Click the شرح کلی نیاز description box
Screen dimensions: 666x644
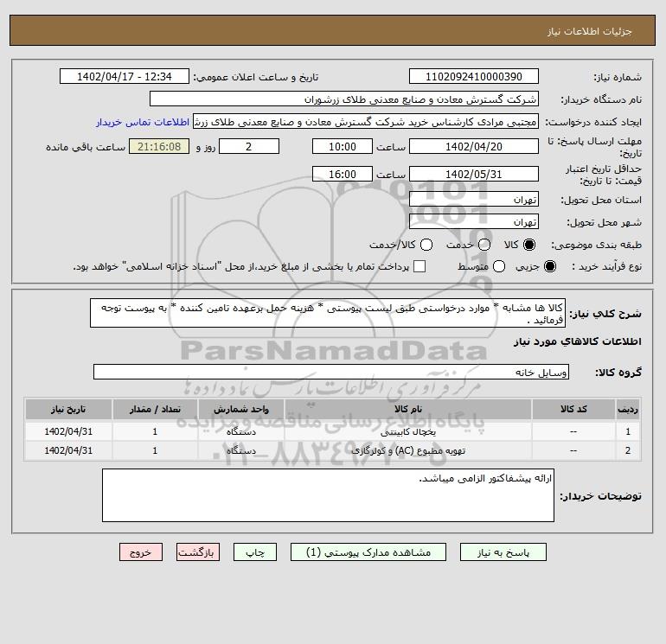[328, 313]
